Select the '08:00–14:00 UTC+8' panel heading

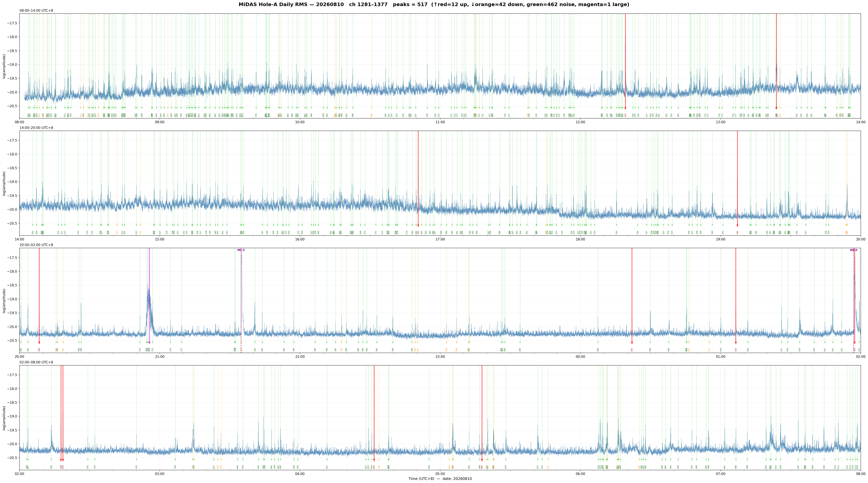[36, 11]
